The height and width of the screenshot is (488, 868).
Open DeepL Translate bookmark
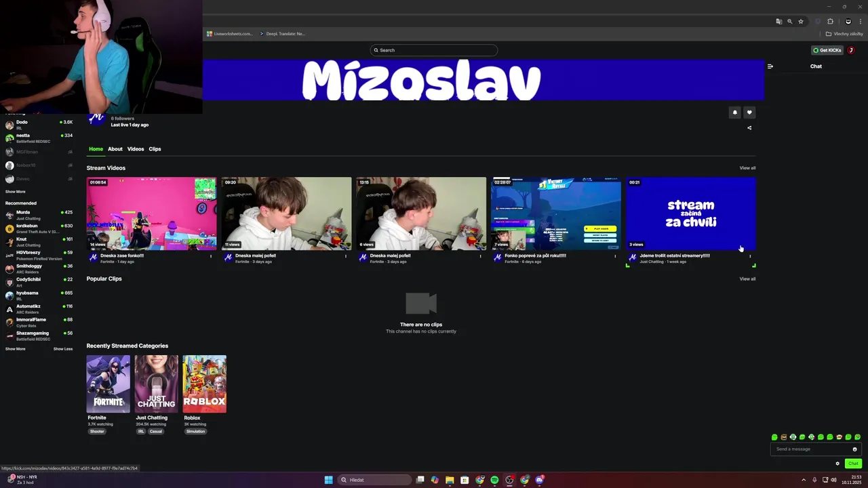[282, 34]
